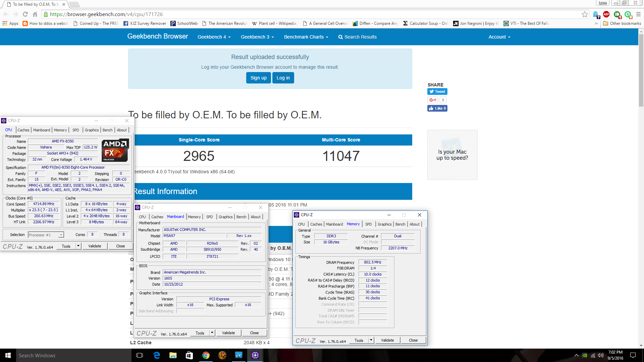Viewport: 644px width, 362px height.
Task: Open Task View in the taskbar
Action: point(140,355)
